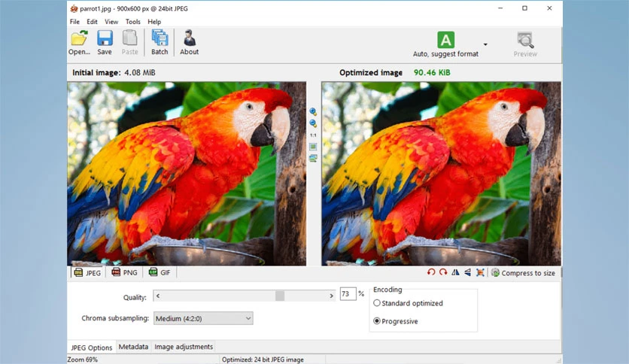The height and width of the screenshot is (364, 629).
Task: Click the initial image parrot preview
Action: [187, 174]
